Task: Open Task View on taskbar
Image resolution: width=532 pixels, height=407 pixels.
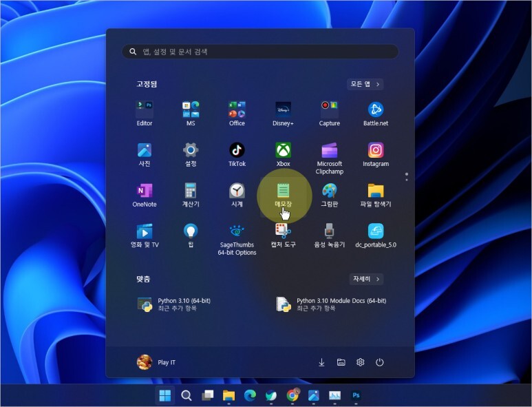Action: [x=208, y=395]
